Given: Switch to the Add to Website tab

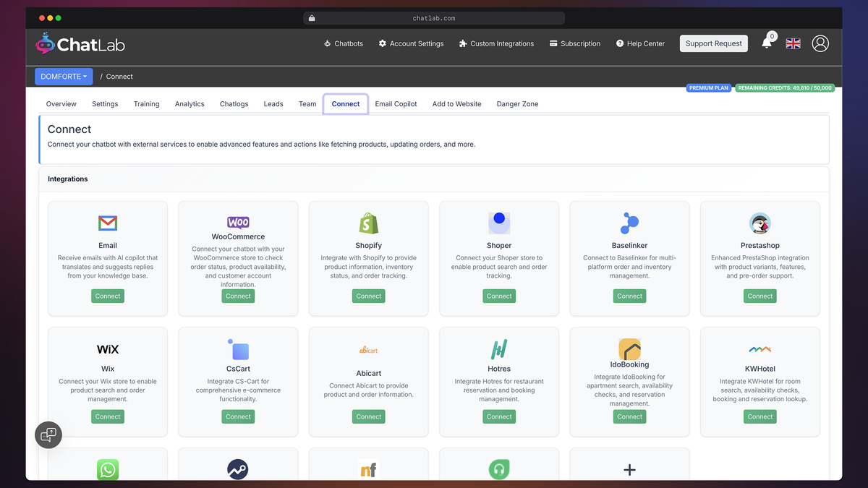Looking at the screenshot, I should pyautogui.click(x=456, y=104).
